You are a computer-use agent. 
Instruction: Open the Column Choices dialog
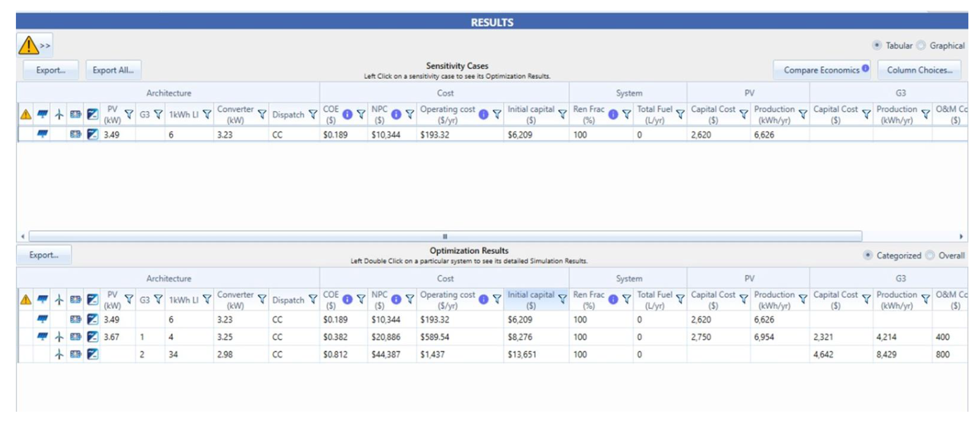pyautogui.click(x=919, y=70)
